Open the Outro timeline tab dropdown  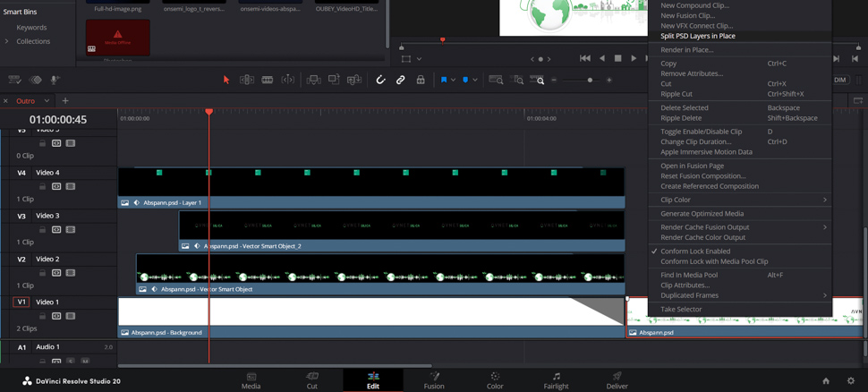point(47,101)
